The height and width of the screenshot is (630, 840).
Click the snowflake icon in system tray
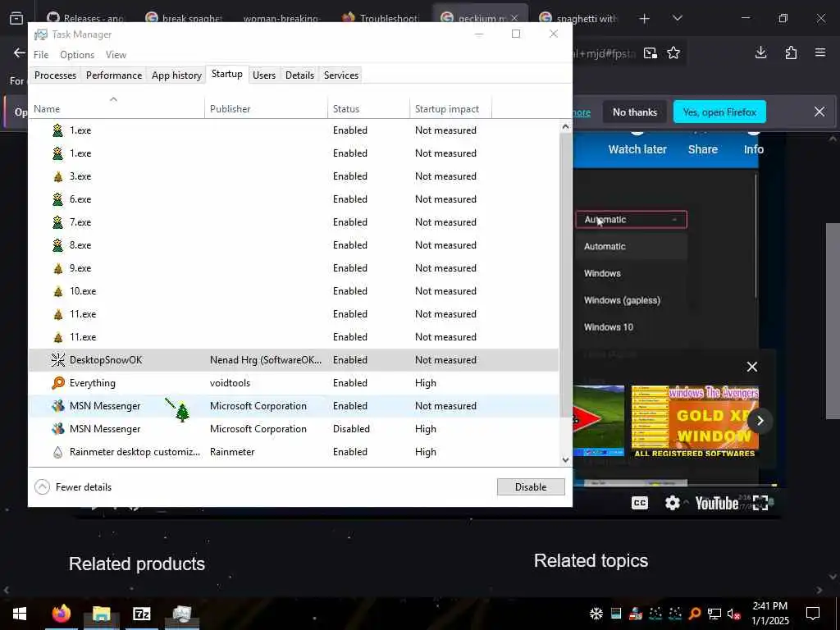click(x=596, y=614)
